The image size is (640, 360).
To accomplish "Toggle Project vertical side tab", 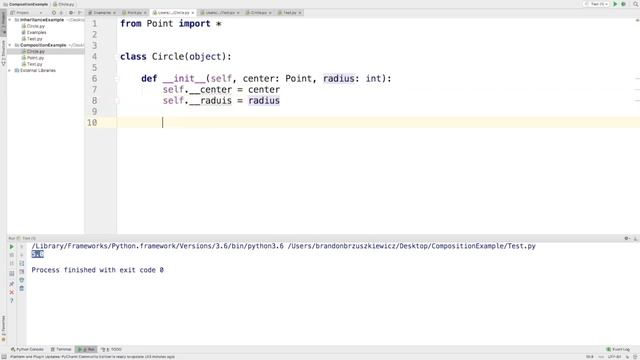I will [x=3, y=22].
